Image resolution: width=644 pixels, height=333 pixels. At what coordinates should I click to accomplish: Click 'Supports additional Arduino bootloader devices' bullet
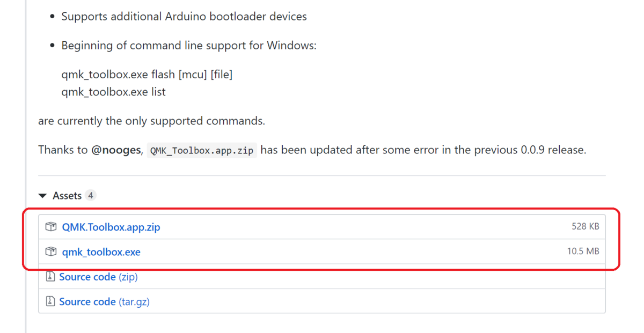tap(184, 17)
